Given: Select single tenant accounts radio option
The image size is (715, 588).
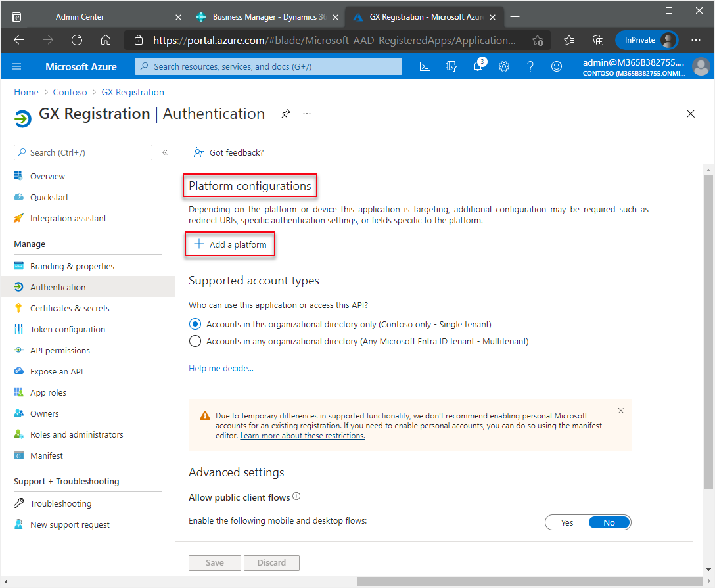Looking at the screenshot, I should click(x=195, y=324).
